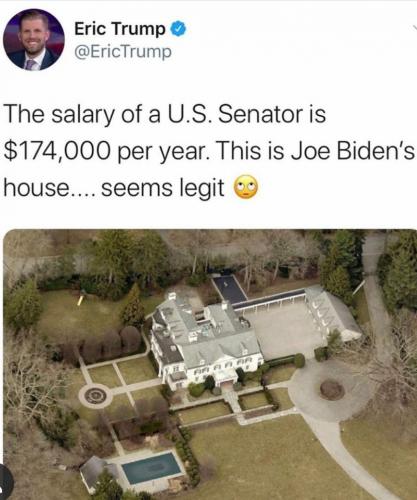417x500 pixels.
Task: Open the attached aerial mansion photo
Action: tap(210, 364)
